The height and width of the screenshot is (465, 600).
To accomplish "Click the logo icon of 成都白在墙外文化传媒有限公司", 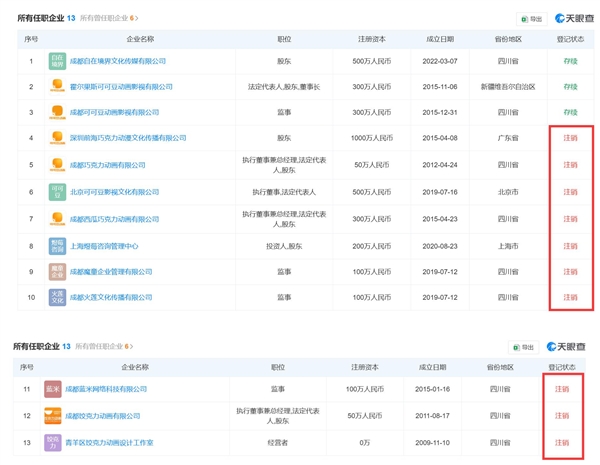I will coord(57,61).
